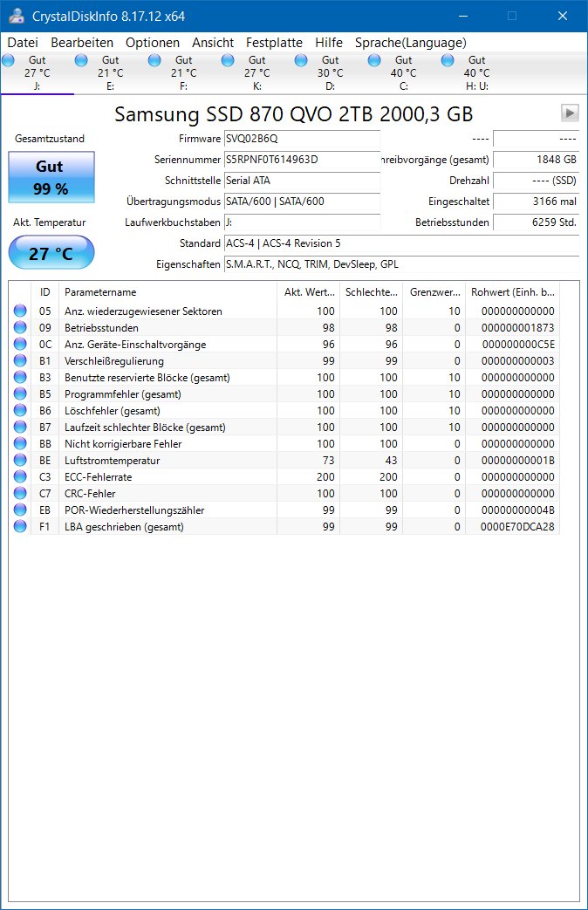Image resolution: width=588 pixels, height=910 pixels.
Task: Select drive J: in the disk bar
Action: point(38,73)
